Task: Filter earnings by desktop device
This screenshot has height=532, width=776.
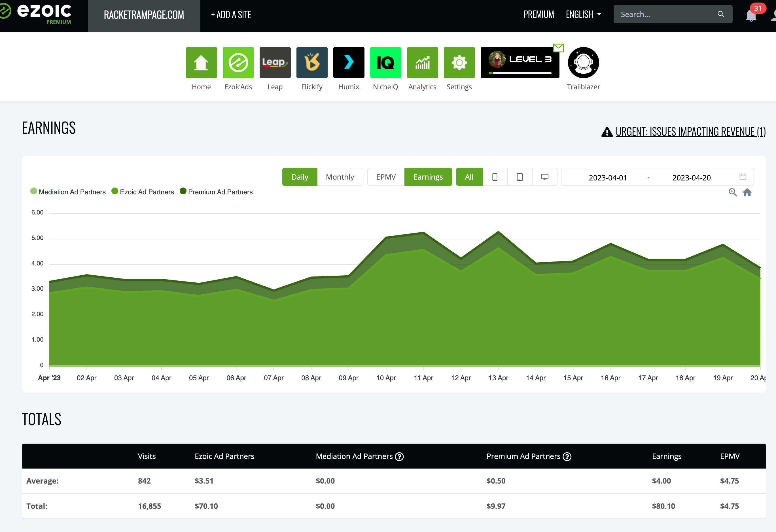Action: 545,177
